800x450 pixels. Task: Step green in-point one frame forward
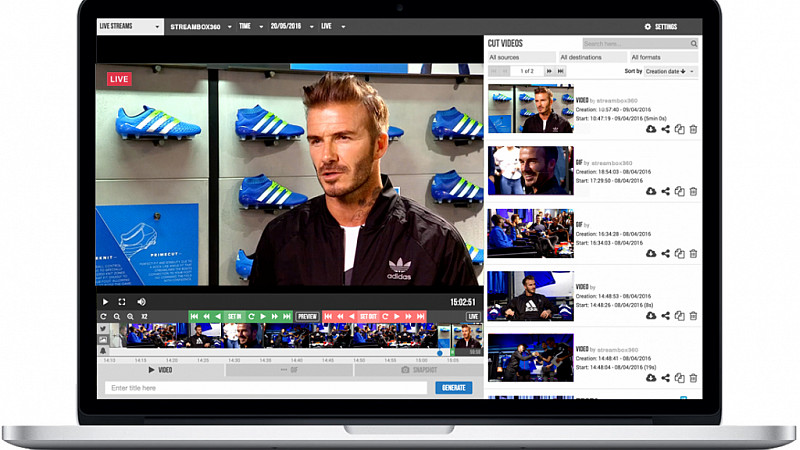[x=263, y=317]
